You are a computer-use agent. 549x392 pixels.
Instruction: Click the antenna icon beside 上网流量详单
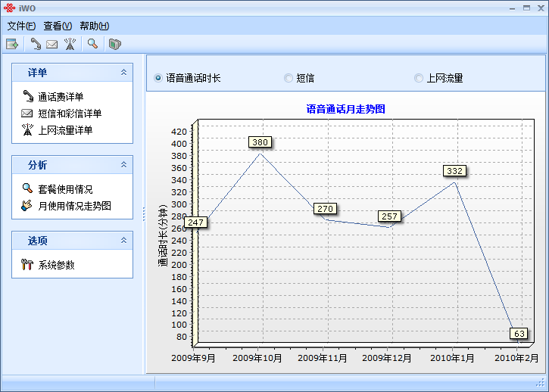[27, 129]
